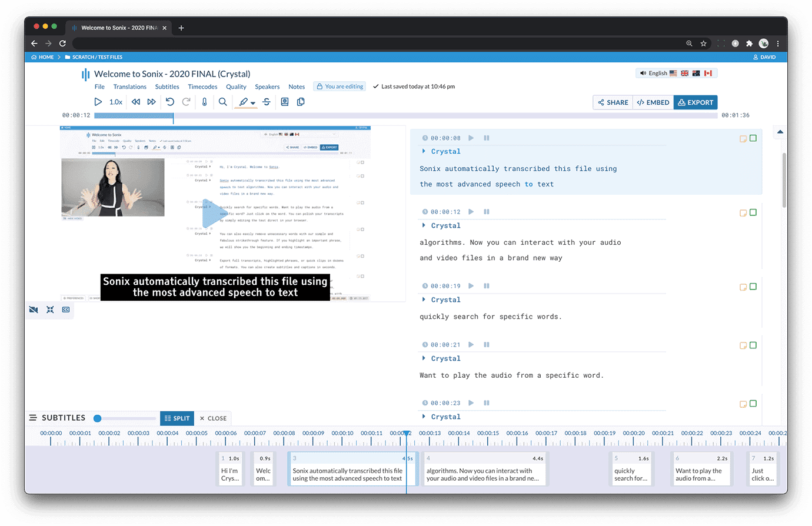This screenshot has width=812, height=526.
Task: Open the Translations menu
Action: [130, 86]
